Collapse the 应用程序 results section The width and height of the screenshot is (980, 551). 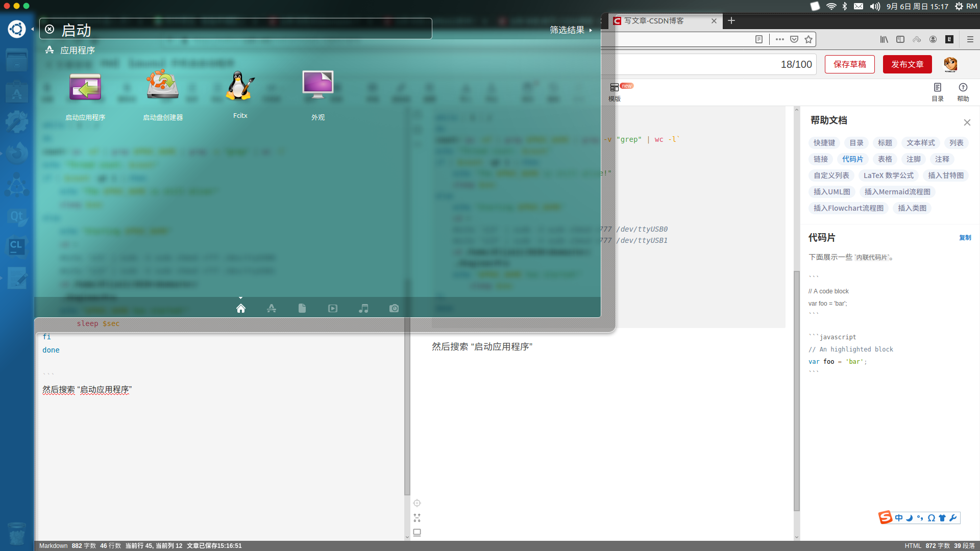[77, 50]
